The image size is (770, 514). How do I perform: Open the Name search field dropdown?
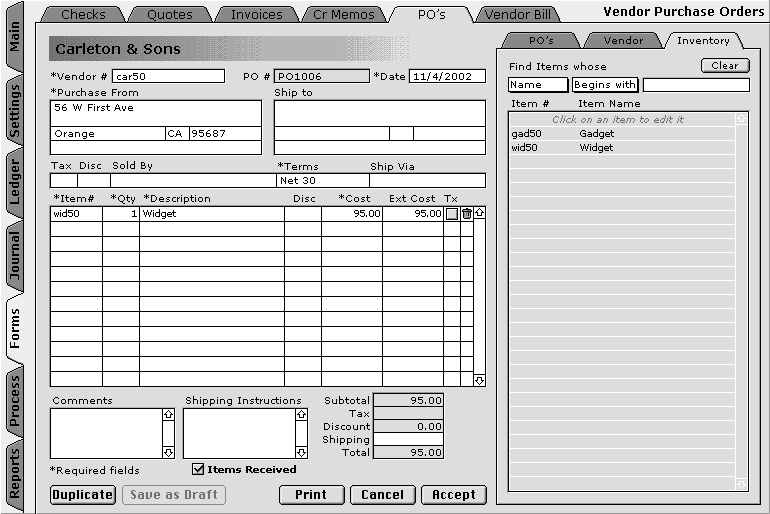pos(538,85)
